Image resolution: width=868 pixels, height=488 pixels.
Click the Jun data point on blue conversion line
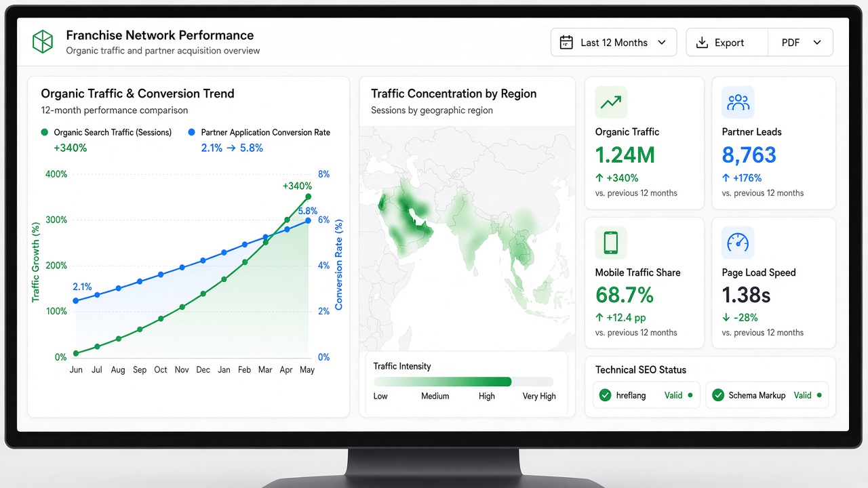75,301
